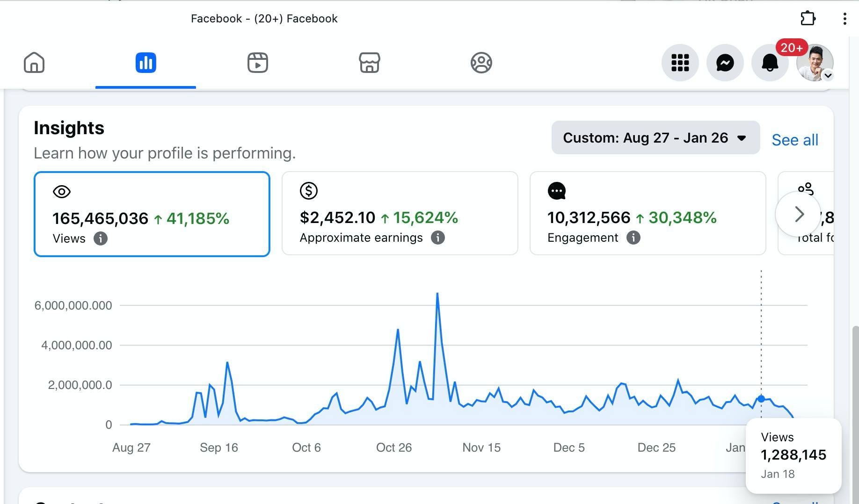The height and width of the screenshot is (504, 859).
Task: Show next metric cards with right chevron
Action: click(798, 214)
